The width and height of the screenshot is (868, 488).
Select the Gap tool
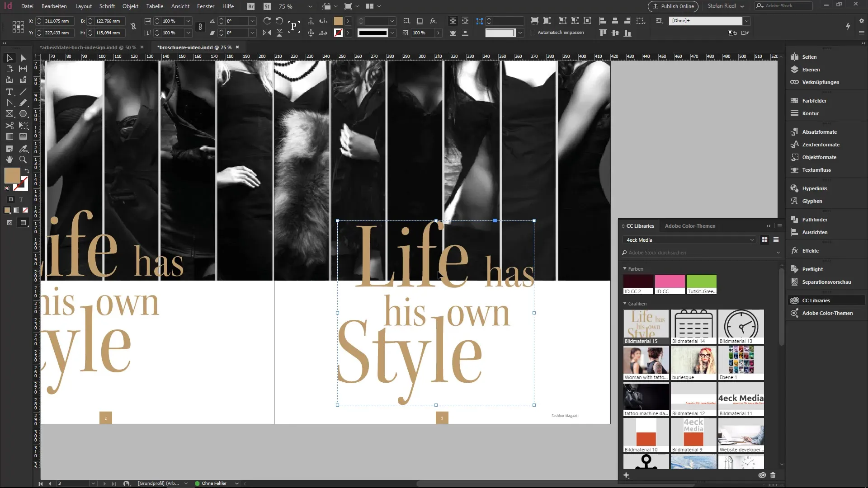tap(23, 69)
